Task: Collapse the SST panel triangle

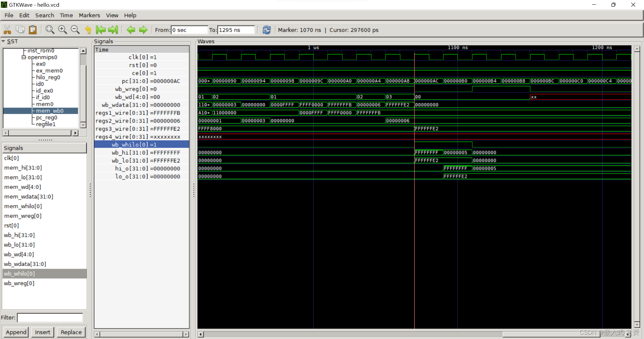Action: coord(3,42)
